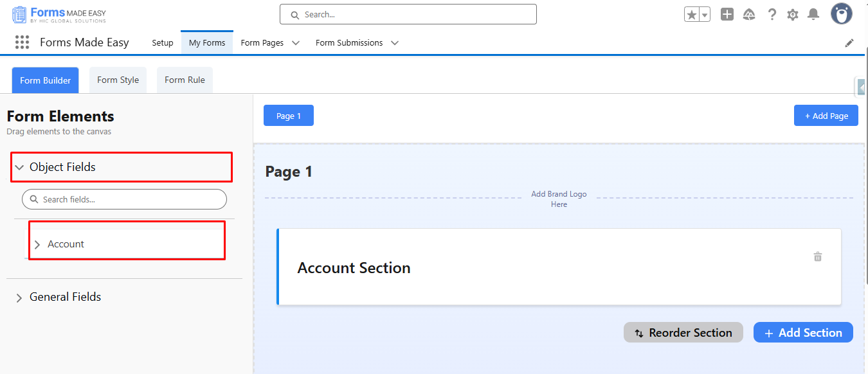The height and width of the screenshot is (374, 868).
Task: Click the user profile avatar
Action: pyautogui.click(x=841, y=13)
